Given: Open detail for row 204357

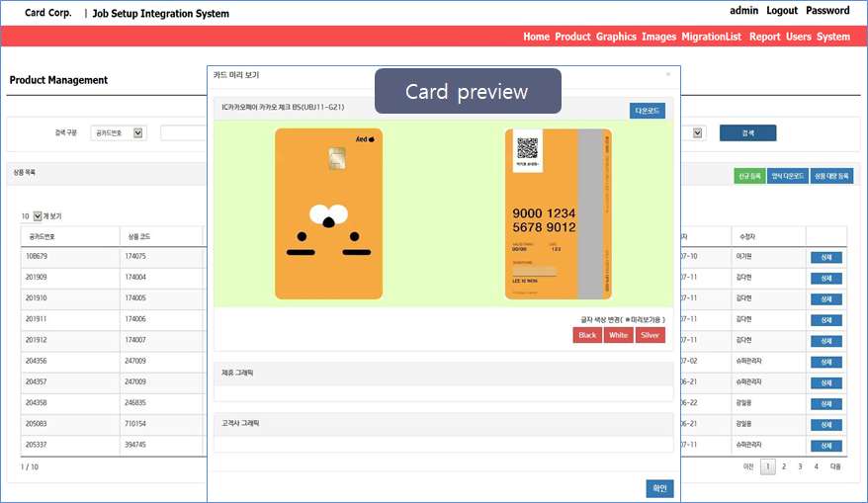Looking at the screenshot, I should click(825, 382).
